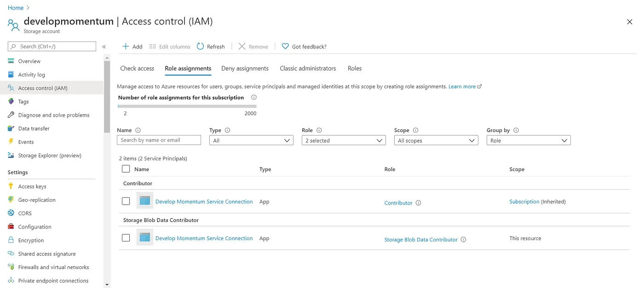Collapse the sidebar with double chevron
The width and height of the screenshot is (644, 288).
click(104, 47)
